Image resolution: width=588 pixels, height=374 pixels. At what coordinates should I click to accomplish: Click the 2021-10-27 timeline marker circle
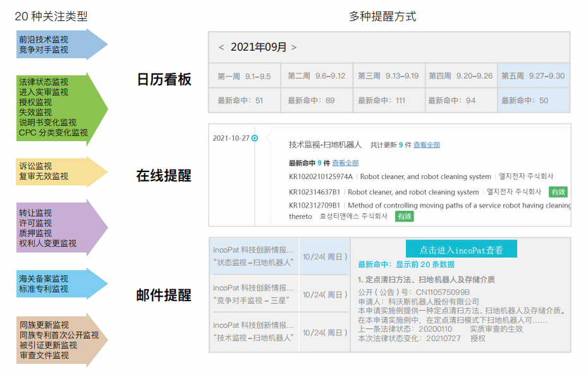(255, 138)
